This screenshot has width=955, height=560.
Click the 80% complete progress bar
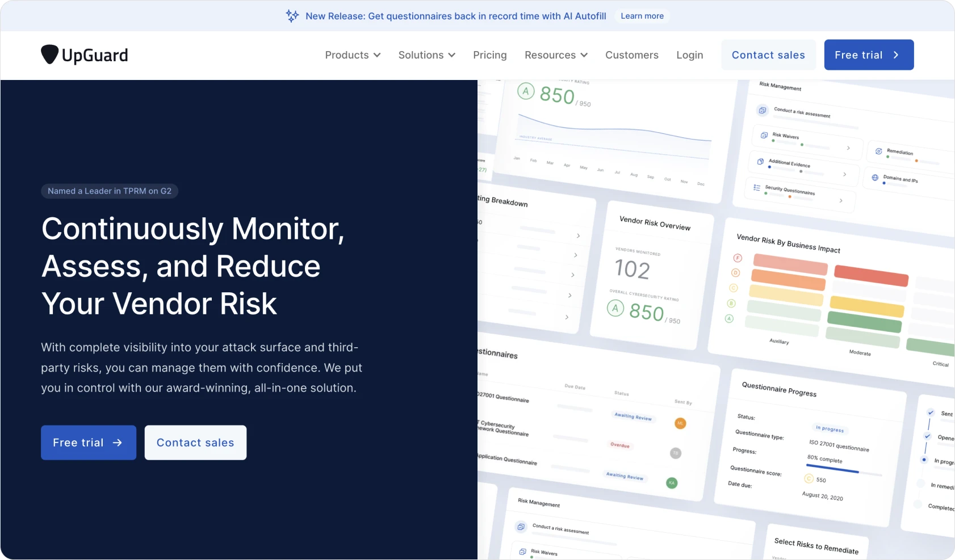844,471
